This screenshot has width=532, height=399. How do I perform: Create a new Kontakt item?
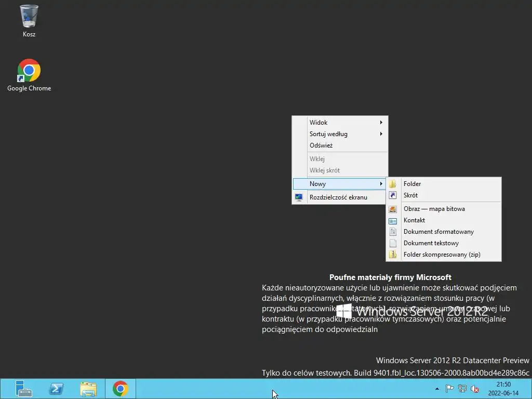(x=444, y=220)
